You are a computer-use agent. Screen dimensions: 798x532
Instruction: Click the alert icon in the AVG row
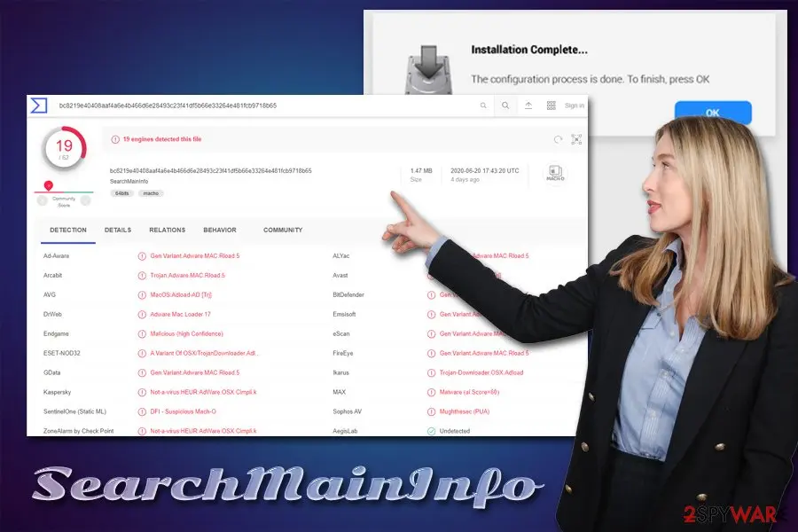click(x=142, y=294)
